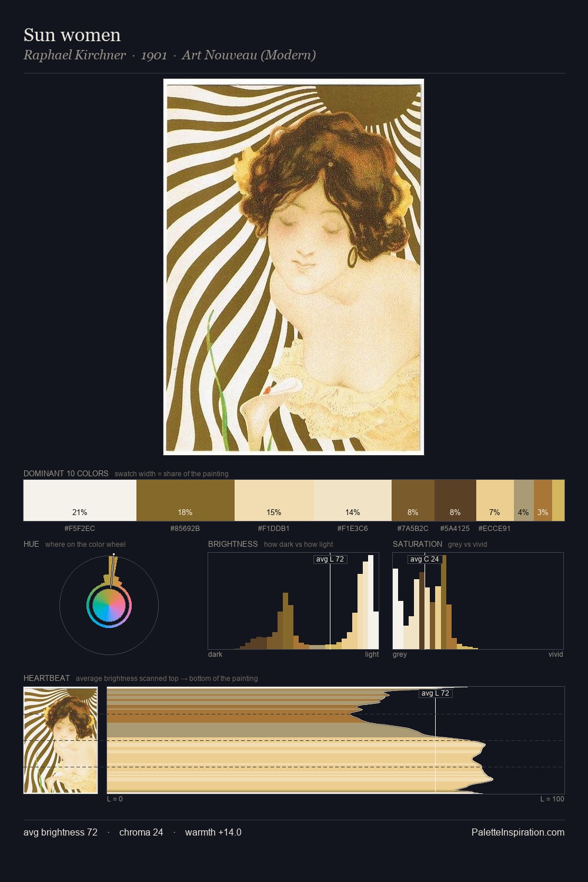Click the 'Art Nouveau (Modern)' style label

tap(249, 55)
